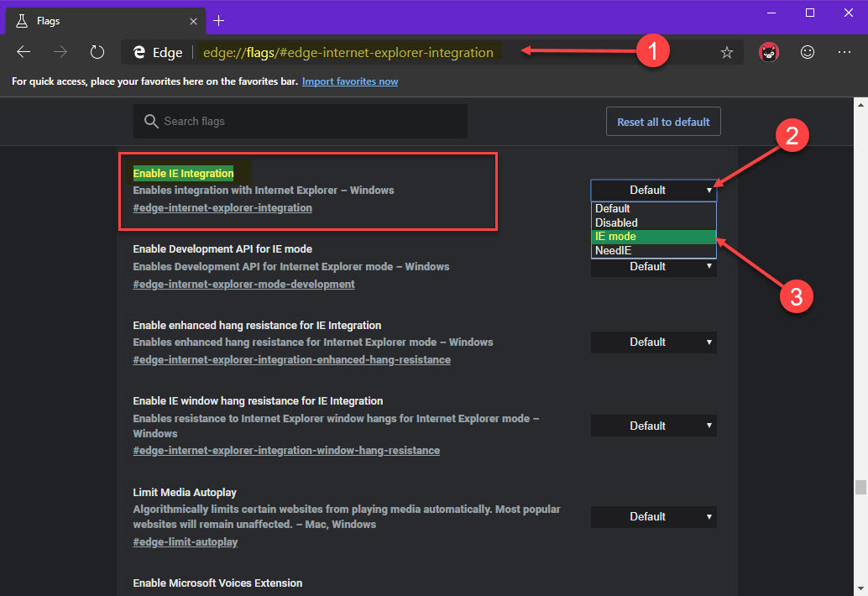Click the scrollbar up arrow

860,103
